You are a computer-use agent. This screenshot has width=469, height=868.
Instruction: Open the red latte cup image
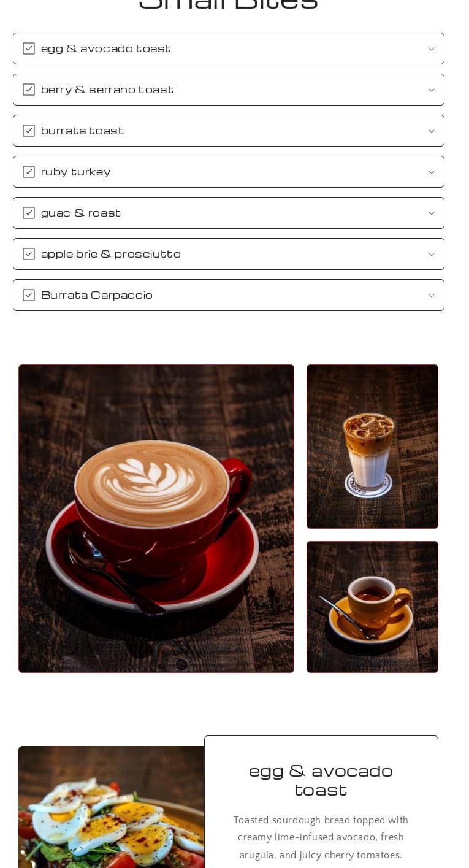pos(156,518)
